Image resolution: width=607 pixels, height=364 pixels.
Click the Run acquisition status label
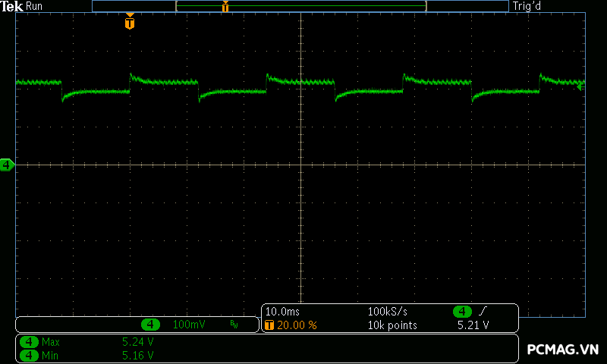point(34,6)
